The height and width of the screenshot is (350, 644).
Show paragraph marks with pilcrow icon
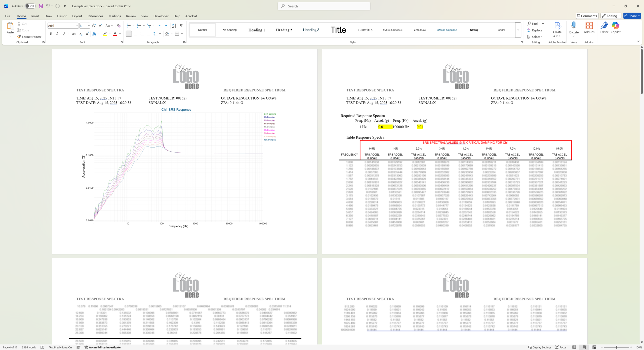tap(181, 26)
